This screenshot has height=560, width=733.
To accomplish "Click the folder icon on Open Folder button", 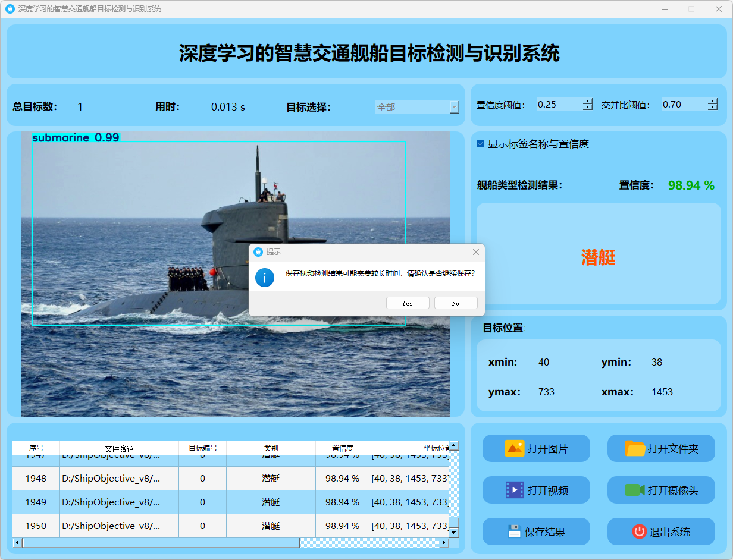I will (x=635, y=448).
